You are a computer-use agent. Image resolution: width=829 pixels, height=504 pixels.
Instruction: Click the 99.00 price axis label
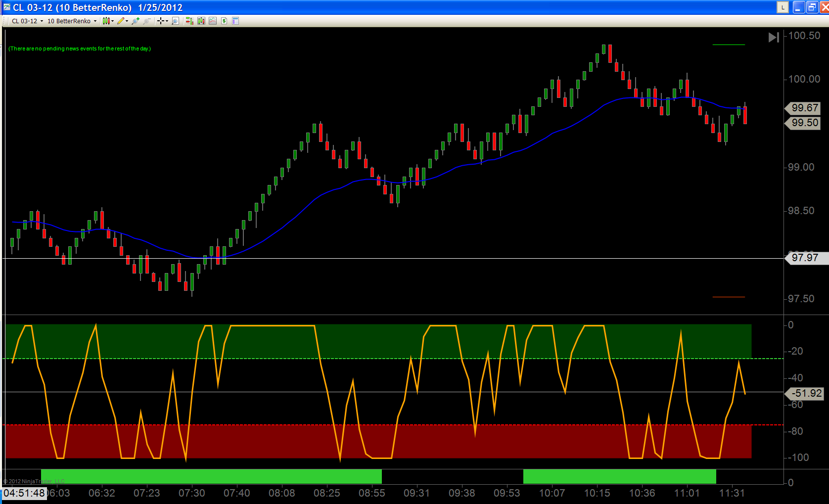tap(801, 167)
